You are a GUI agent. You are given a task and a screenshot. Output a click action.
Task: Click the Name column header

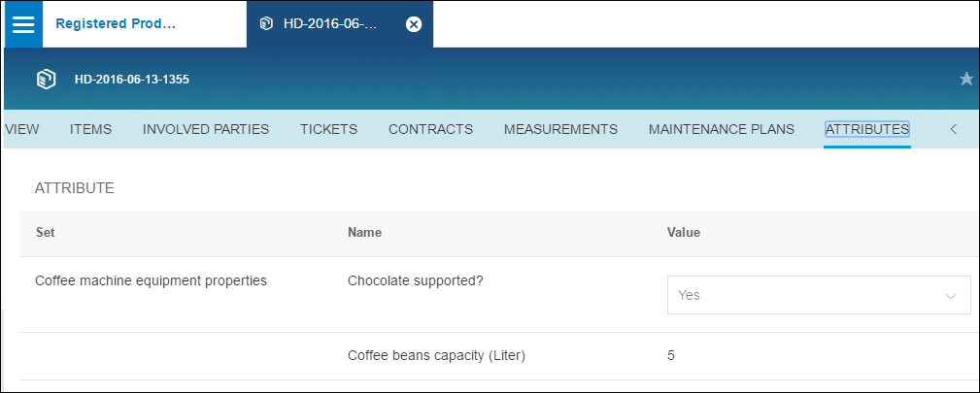pos(364,233)
